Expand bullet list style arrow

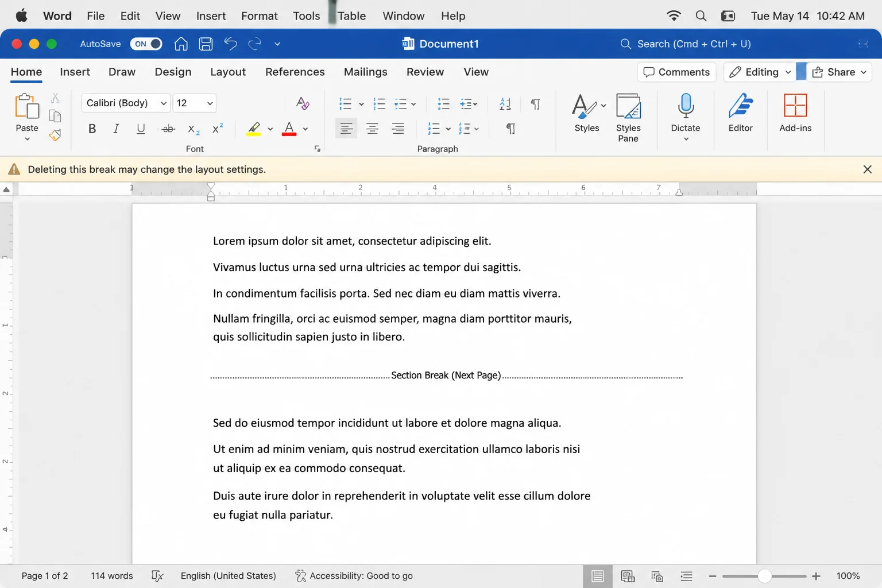pos(361,105)
